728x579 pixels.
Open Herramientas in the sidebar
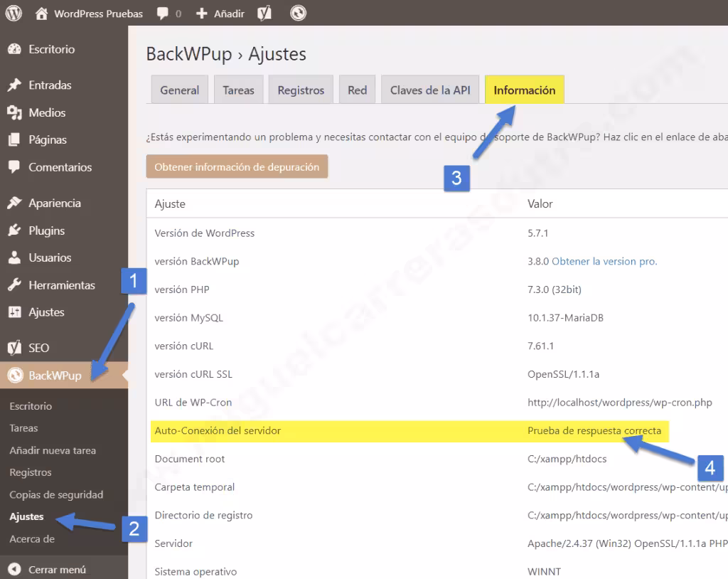pyautogui.click(x=62, y=285)
